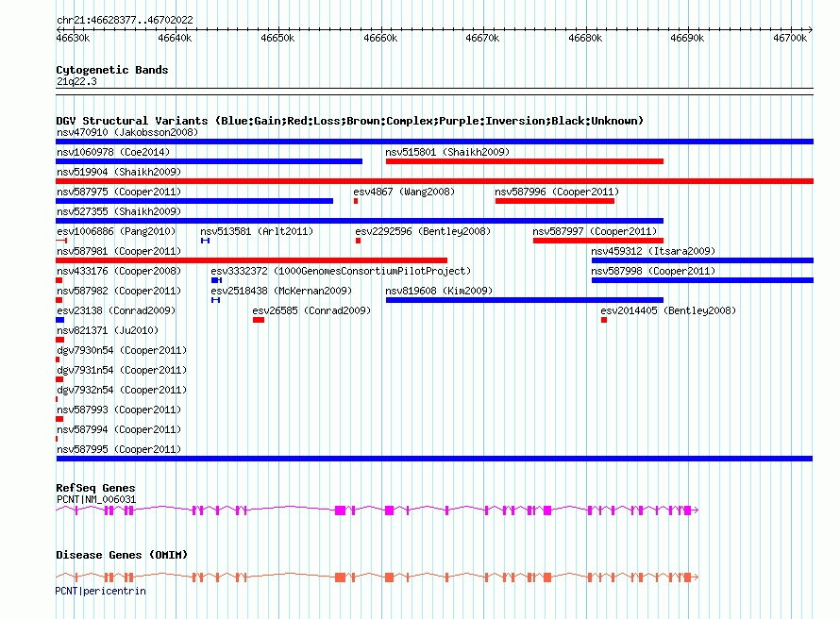Click the Cytogenetic Bands track title

112,70
